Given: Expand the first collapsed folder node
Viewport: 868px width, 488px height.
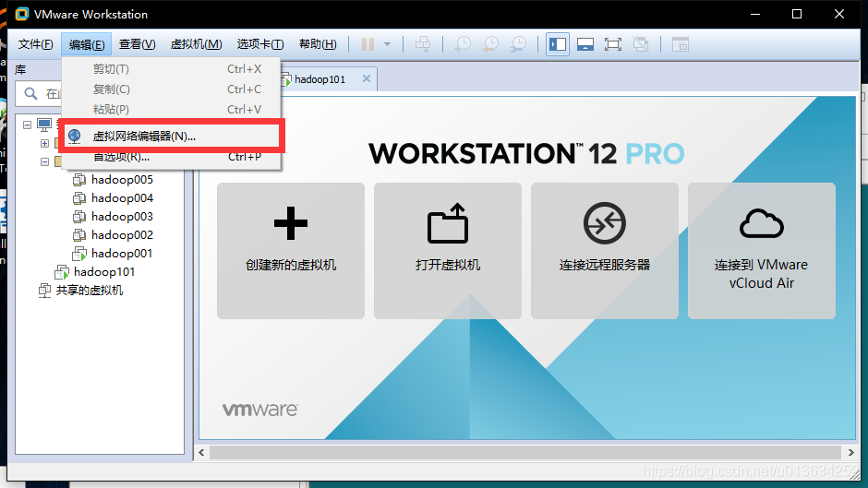Looking at the screenshot, I should (x=45, y=143).
